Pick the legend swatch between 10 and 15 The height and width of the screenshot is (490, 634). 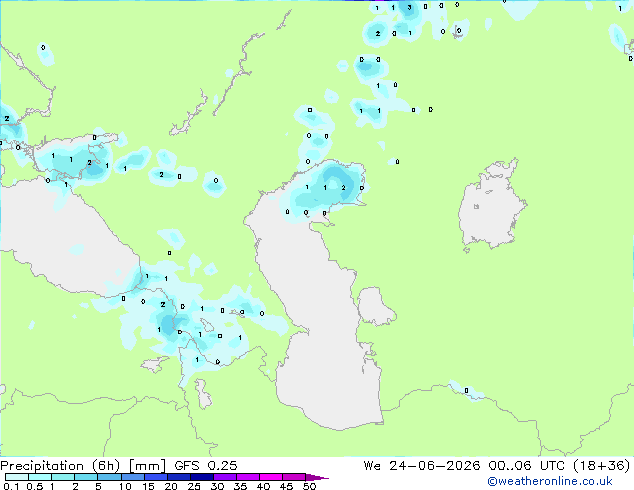pyautogui.click(x=133, y=477)
